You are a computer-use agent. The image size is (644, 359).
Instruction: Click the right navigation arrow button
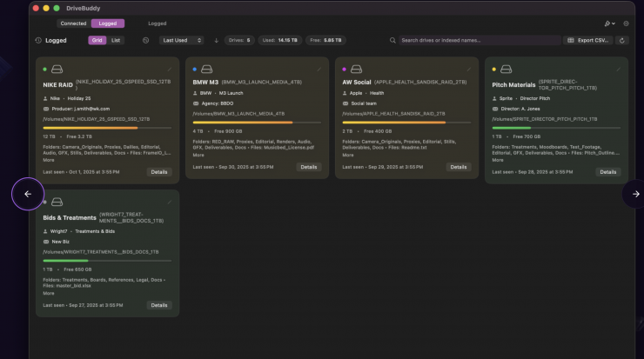pos(634,194)
